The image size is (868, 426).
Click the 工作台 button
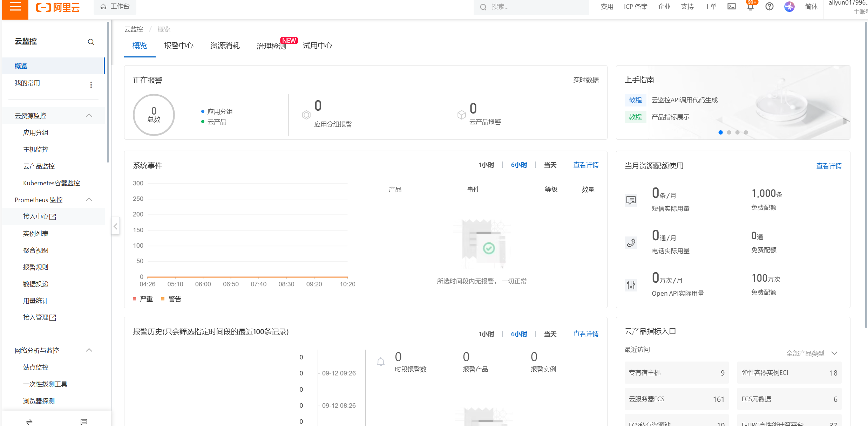[115, 7]
